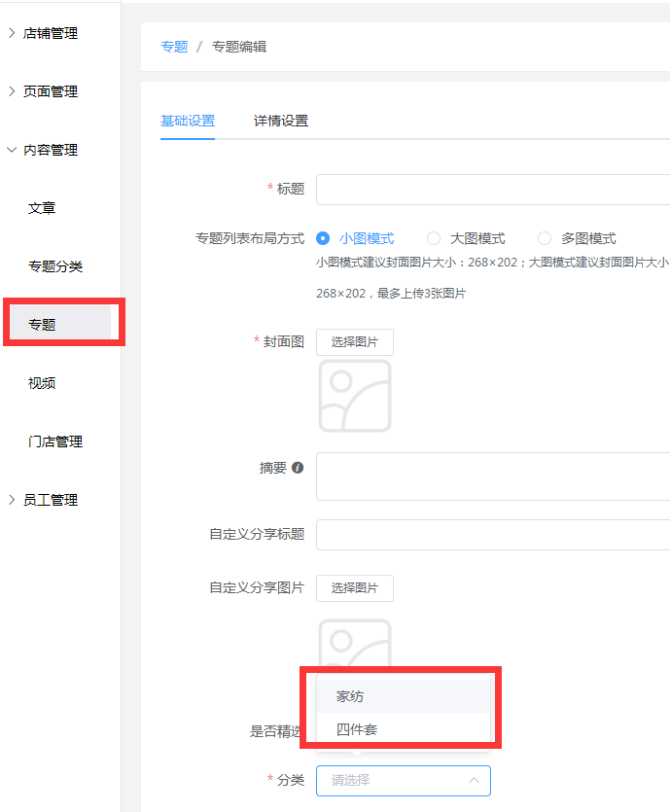
Task: Focus the 自定义分享标题 input field
Action: click(x=493, y=535)
